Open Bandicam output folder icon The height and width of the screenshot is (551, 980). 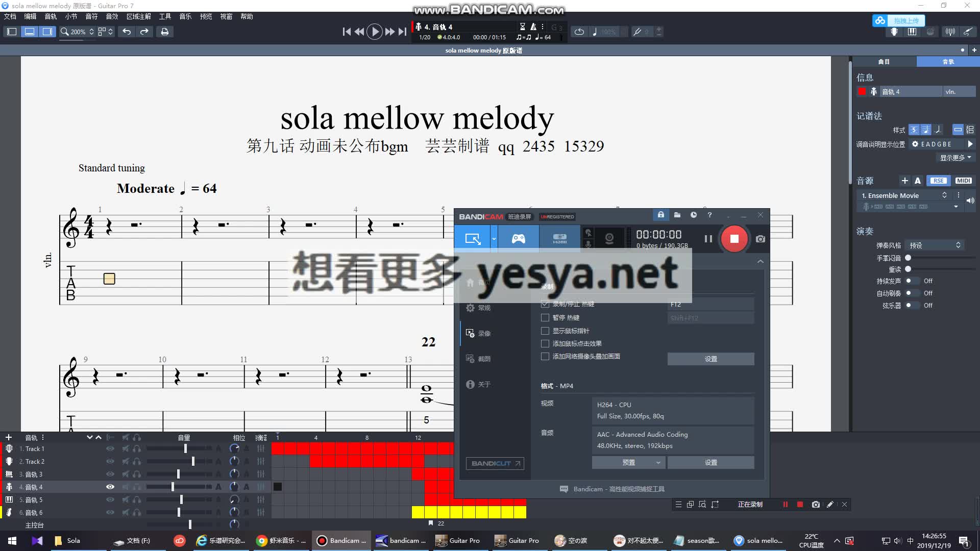tap(677, 215)
